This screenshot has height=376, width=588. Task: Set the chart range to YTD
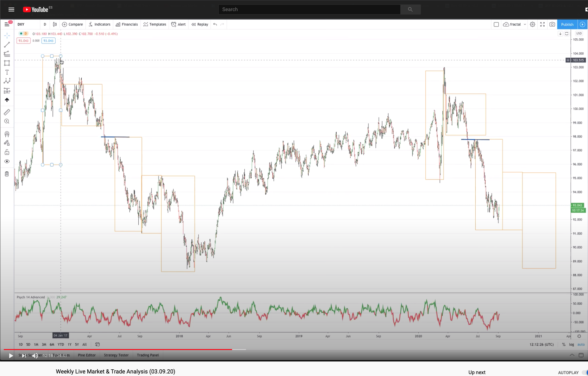coord(61,344)
